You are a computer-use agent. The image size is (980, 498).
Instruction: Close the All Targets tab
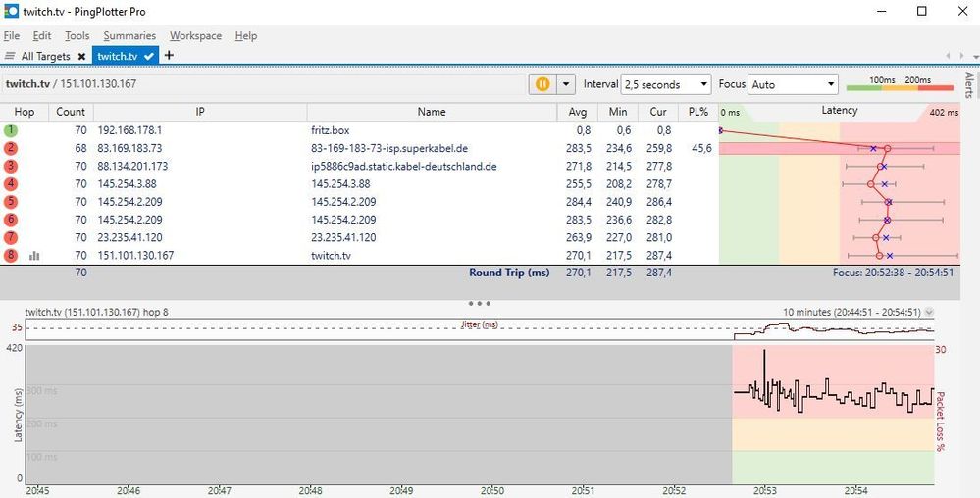[x=81, y=56]
